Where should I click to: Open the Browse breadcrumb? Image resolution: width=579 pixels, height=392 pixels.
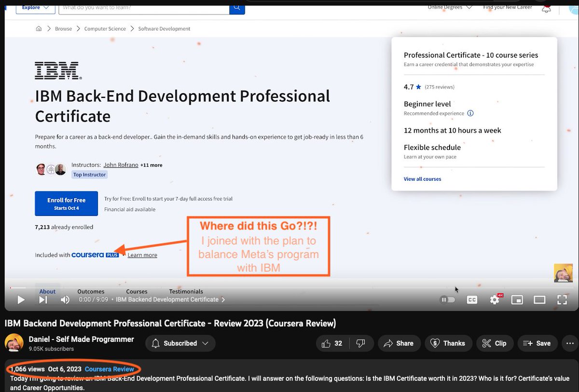point(63,29)
